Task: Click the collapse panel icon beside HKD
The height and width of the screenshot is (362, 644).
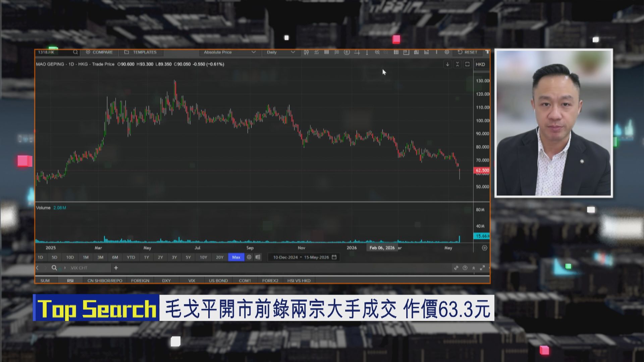Action: click(458, 64)
